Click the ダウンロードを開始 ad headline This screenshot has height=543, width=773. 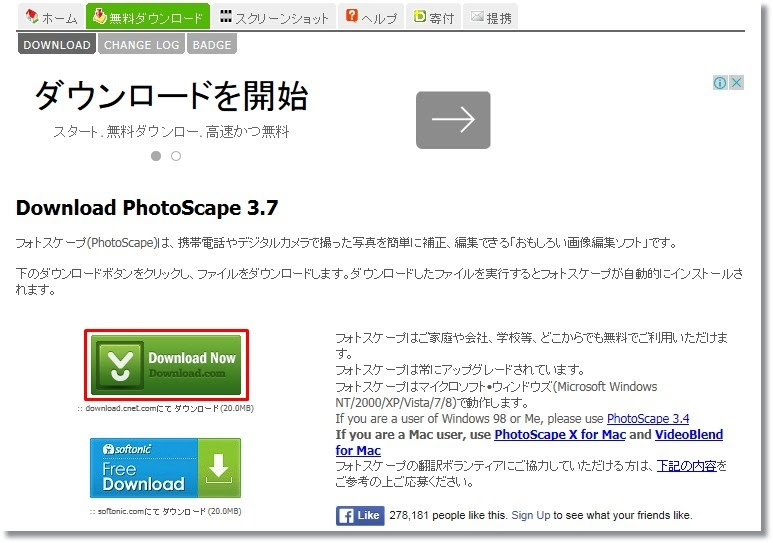point(172,95)
